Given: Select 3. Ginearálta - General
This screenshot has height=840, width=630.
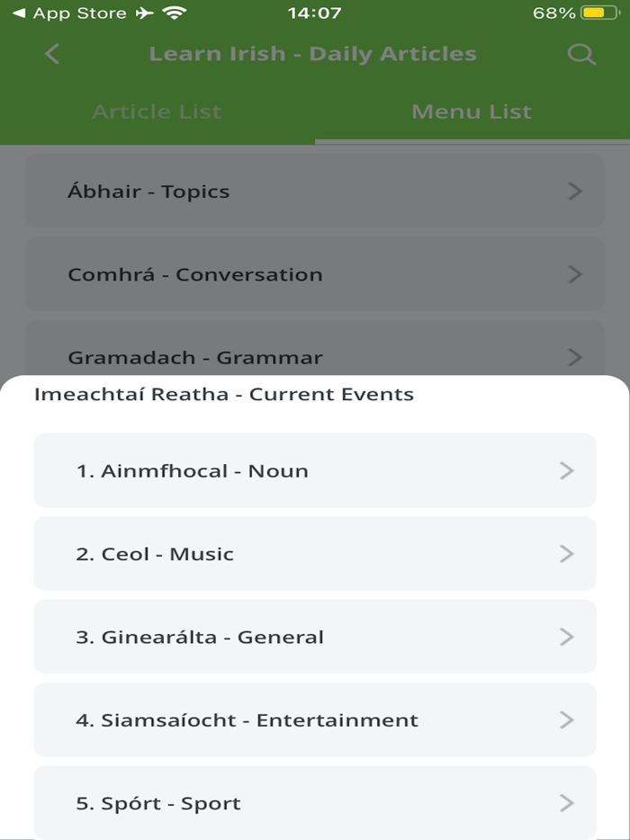Looking at the screenshot, I should [315, 637].
